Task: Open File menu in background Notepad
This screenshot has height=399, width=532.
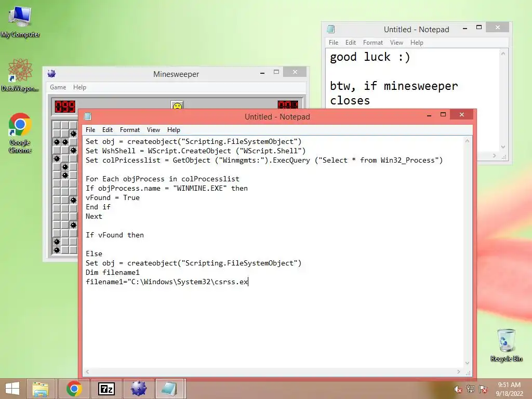Action: [x=334, y=43]
